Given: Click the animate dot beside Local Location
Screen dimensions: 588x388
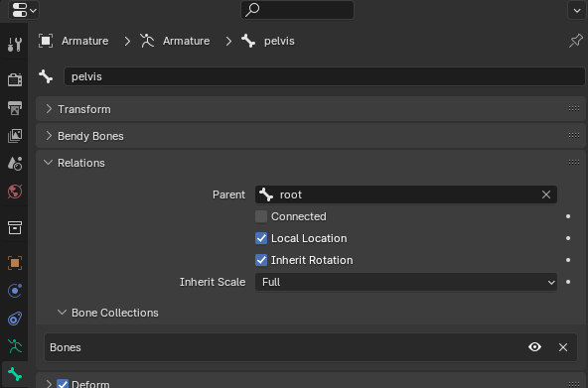Looking at the screenshot, I should click(x=568, y=238).
